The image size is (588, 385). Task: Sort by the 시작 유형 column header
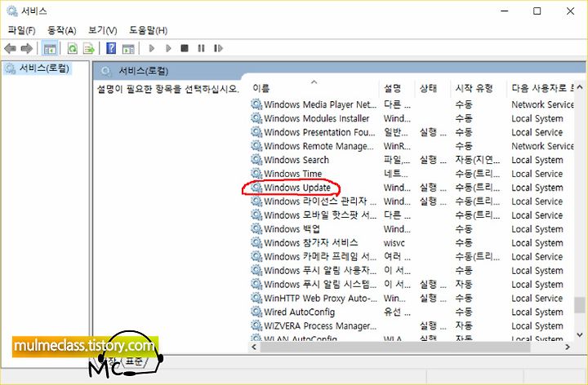(474, 88)
